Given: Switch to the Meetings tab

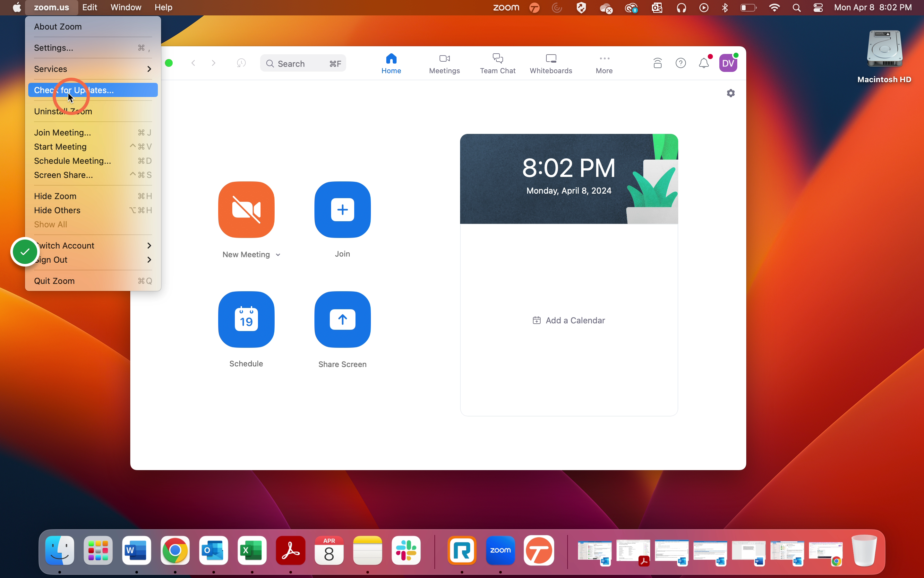Looking at the screenshot, I should [x=444, y=64].
